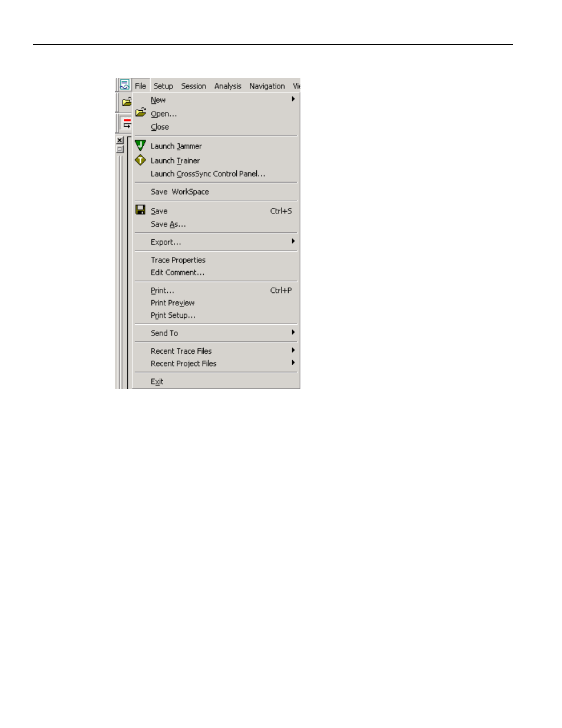Click the Launch Jammer green J icon
This screenshot has height=728, width=562.
(x=140, y=145)
